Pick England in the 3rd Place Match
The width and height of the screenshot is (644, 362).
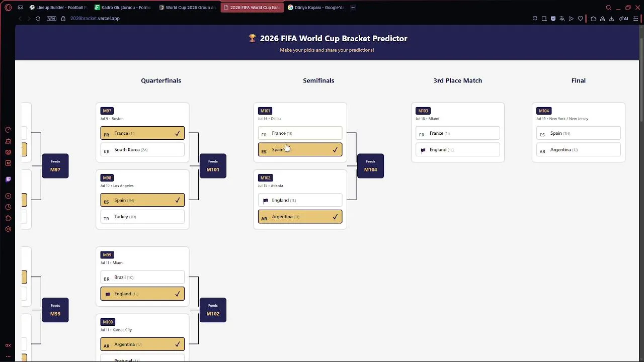[x=457, y=150]
